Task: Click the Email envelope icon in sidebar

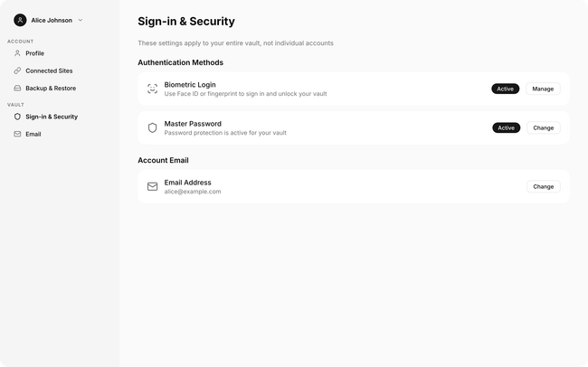Action: pyautogui.click(x=17, y=134)
